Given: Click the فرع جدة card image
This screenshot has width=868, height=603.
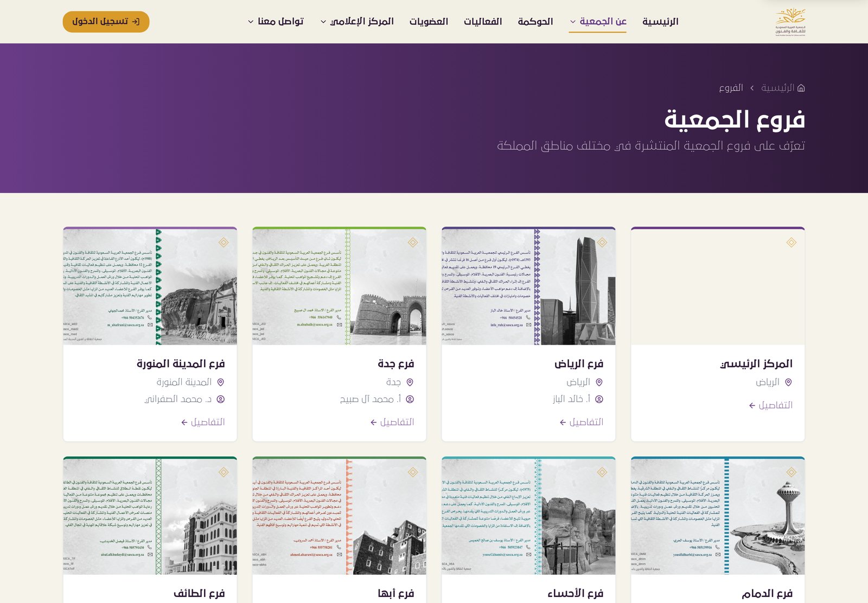Looking at the screenshot, I should pos(339,286).
